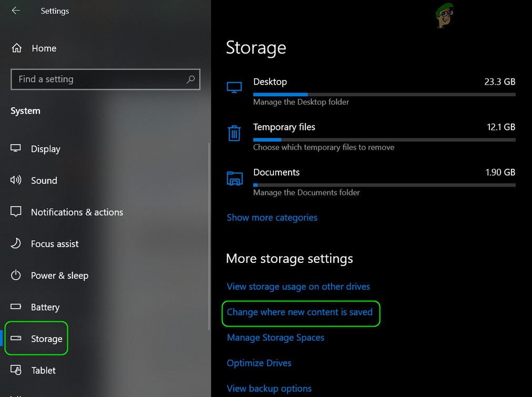The width and height of the screenshot is (532, 397).
Task: Click the Sound speaker icon
Action: click(16, 180)
